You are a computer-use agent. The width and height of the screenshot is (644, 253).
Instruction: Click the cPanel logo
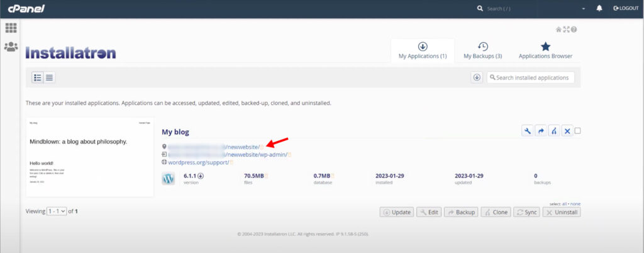click(x=26, y=9)
